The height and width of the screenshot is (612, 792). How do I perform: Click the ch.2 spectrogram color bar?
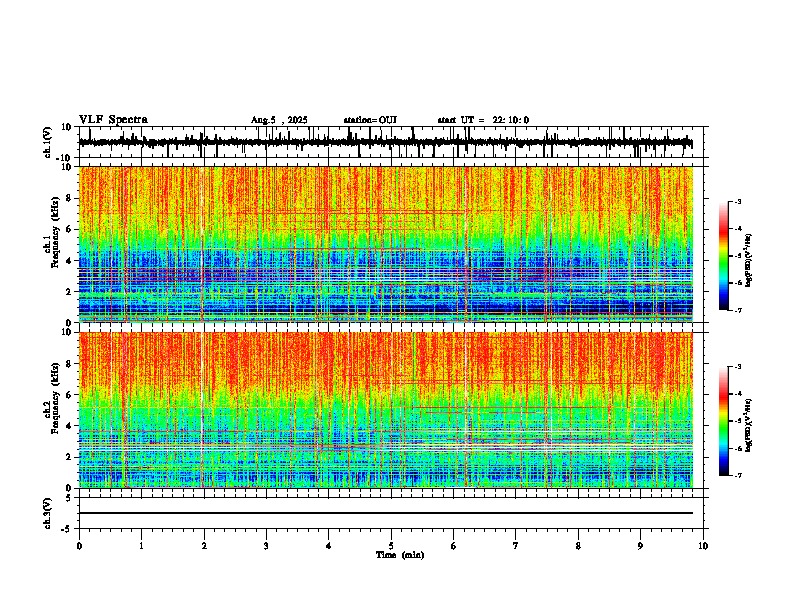(x=724, y=421)
